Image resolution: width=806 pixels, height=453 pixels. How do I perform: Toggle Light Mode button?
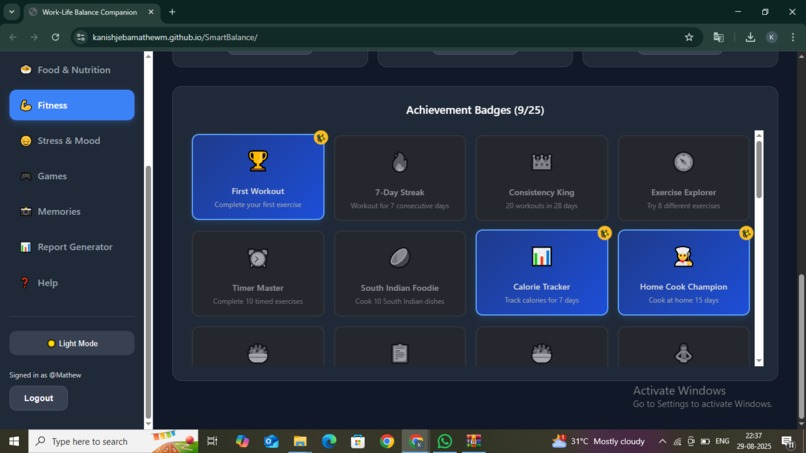72,343
